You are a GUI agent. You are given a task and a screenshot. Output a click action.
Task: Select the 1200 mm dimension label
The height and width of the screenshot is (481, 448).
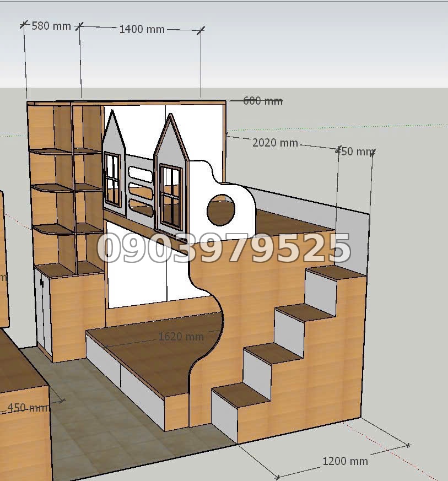(345, 461)
